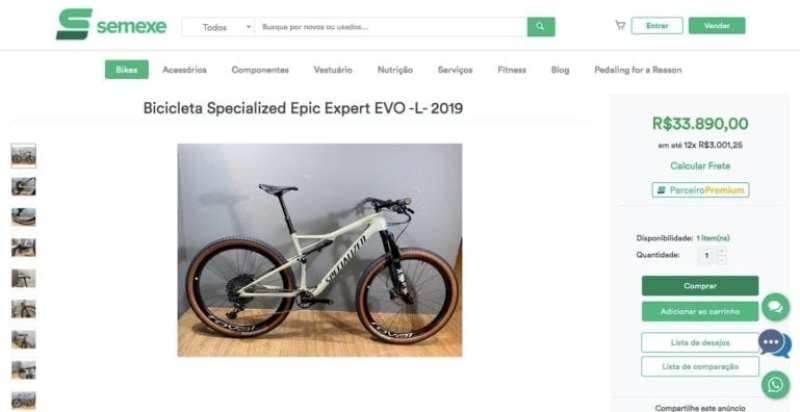Open the Componentes menu

[260, 70]
